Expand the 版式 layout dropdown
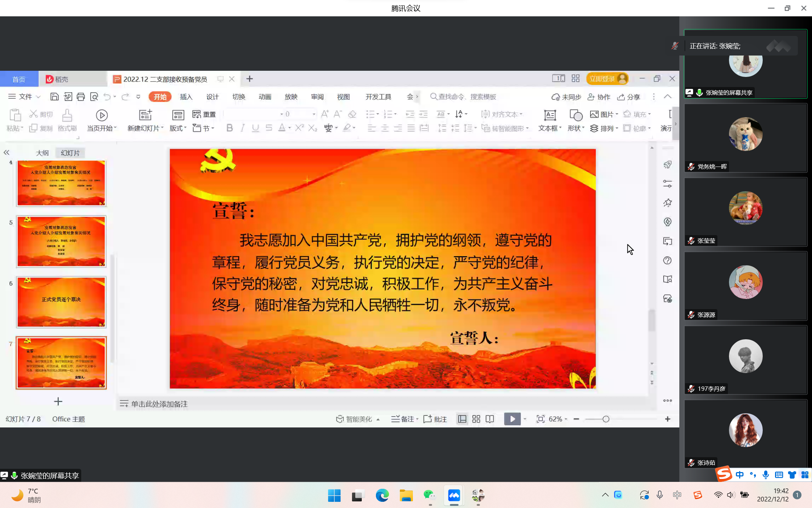812x508 pixels. (185, 128)
